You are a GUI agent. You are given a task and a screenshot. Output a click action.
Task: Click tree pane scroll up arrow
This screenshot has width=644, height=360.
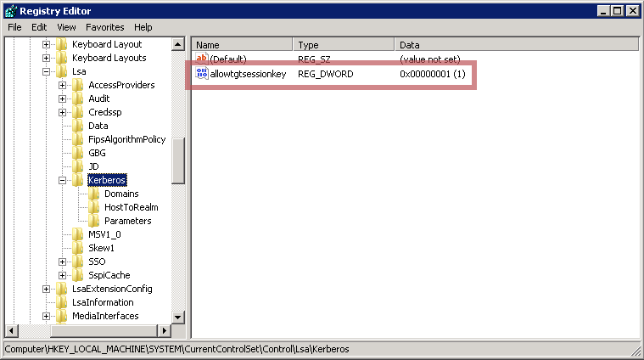[x=178, y=44]
